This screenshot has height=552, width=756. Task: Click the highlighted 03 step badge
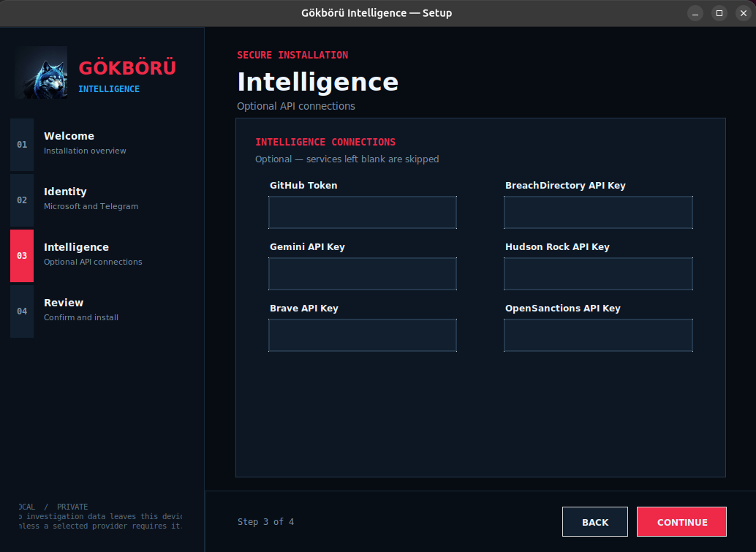[x=22, y=255]
